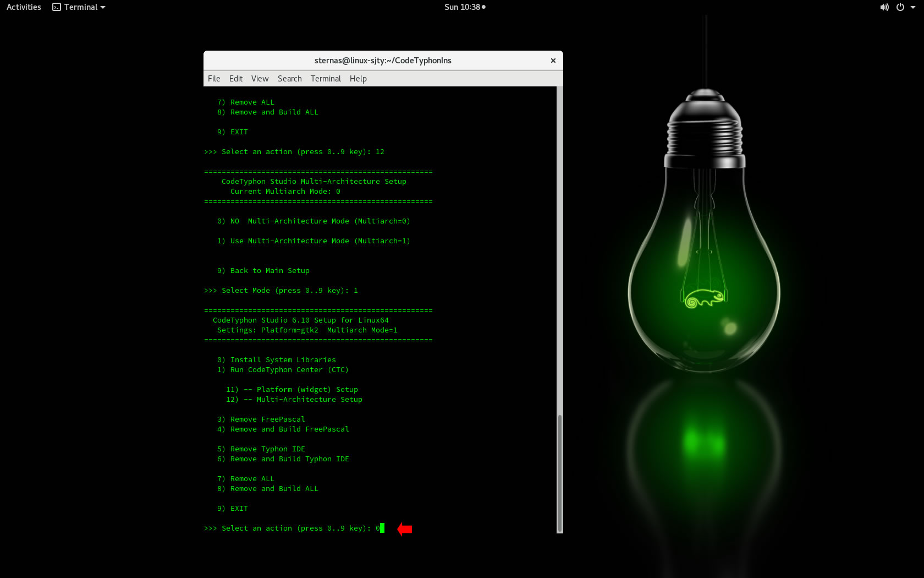Viewport: 924px width, 578px height.
Task: Click the volume icon in top bar
Action: [x=884, y=7]
